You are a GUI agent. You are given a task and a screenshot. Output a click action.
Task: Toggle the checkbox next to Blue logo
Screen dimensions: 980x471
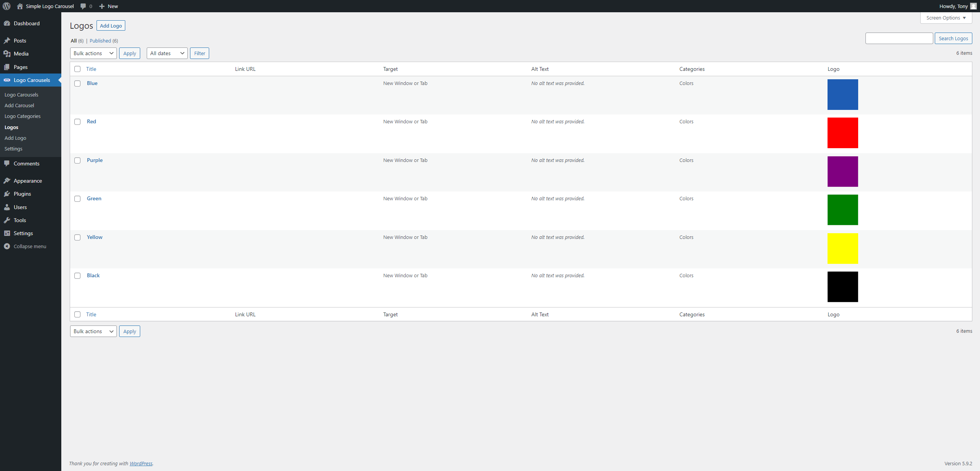(x=77, y=83)
